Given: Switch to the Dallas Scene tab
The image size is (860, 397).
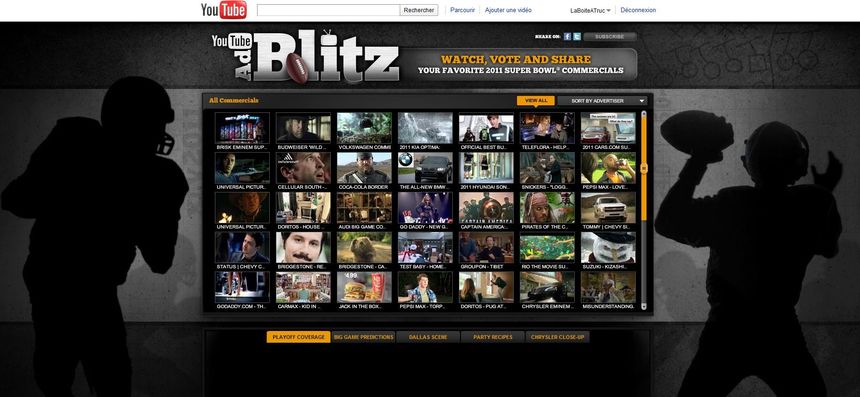Looking at the screenshot, I should 428,337.
